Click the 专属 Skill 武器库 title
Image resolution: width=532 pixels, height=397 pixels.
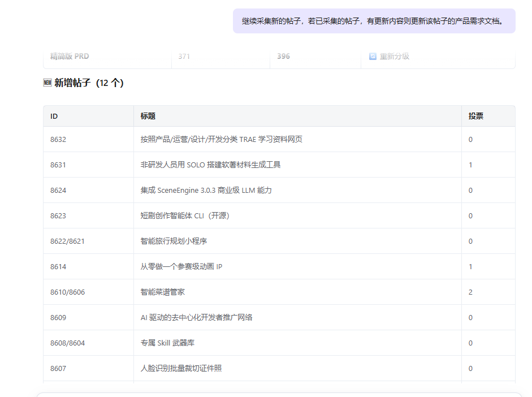pyautogui.click(x=167, y=343)
